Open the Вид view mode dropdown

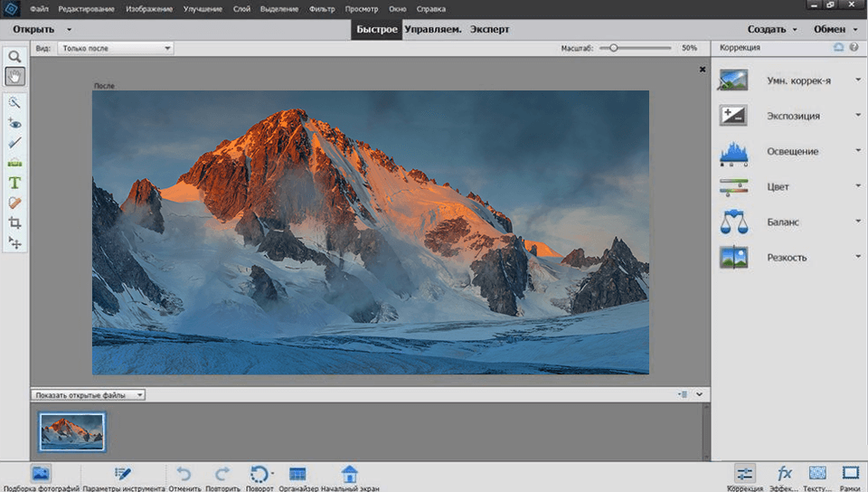pos(115,48)
